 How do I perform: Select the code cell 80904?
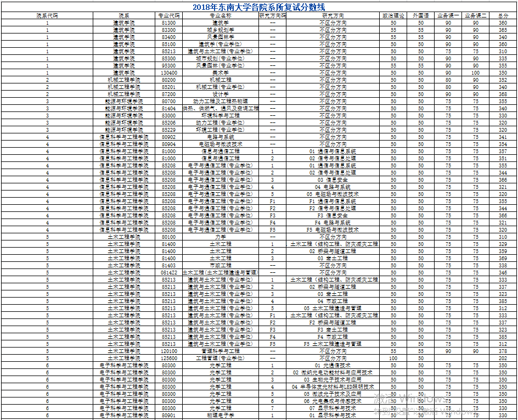click(x=169, y=144)
